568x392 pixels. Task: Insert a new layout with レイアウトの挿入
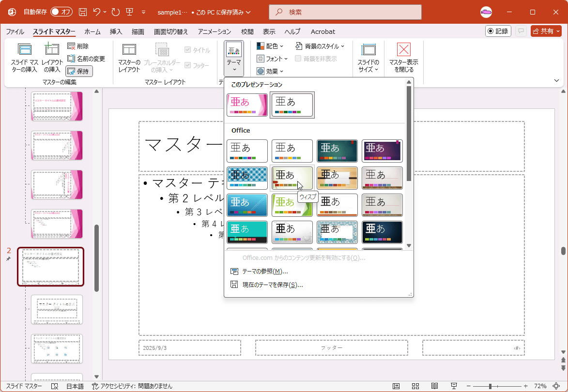pyautogui.click(x=51, y=58)
